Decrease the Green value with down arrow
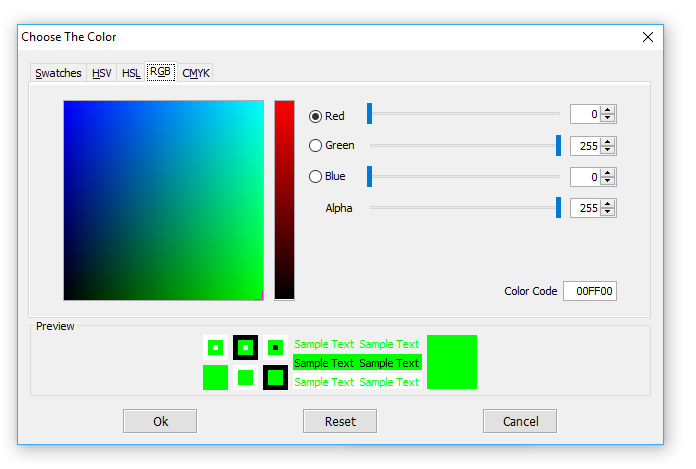Image resolution: width=696 pixels, height=469 pixels. pyautogui.click(x=608, y=150)
